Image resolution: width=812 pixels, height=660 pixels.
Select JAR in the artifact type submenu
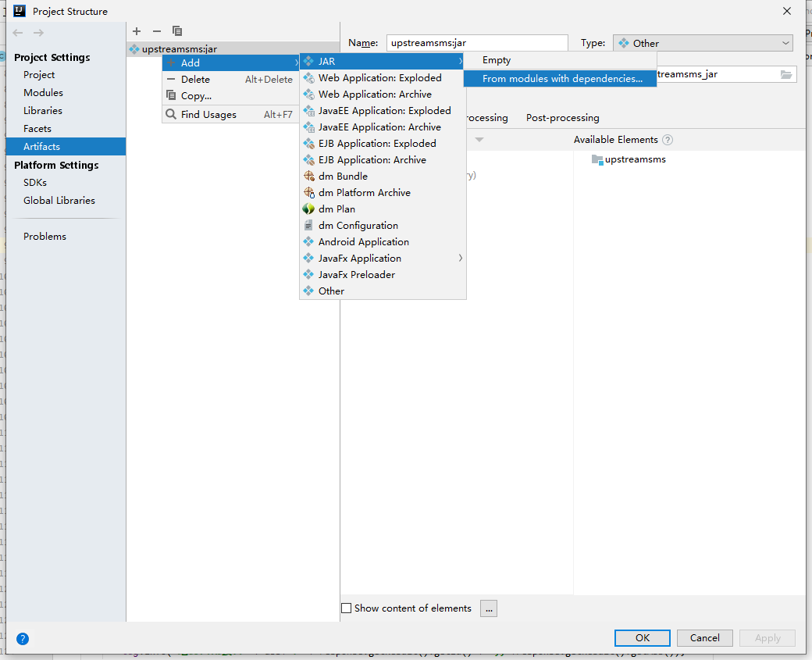383,61
